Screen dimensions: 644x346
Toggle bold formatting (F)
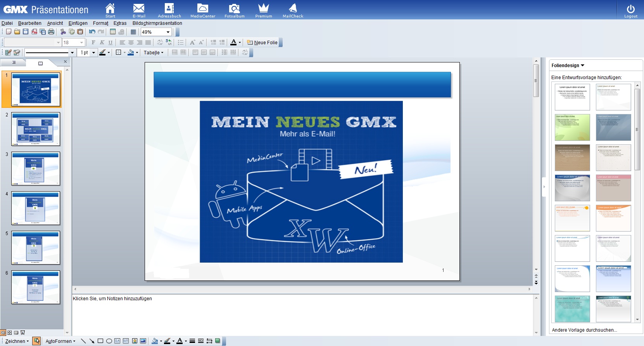click(x=93, y=42)
